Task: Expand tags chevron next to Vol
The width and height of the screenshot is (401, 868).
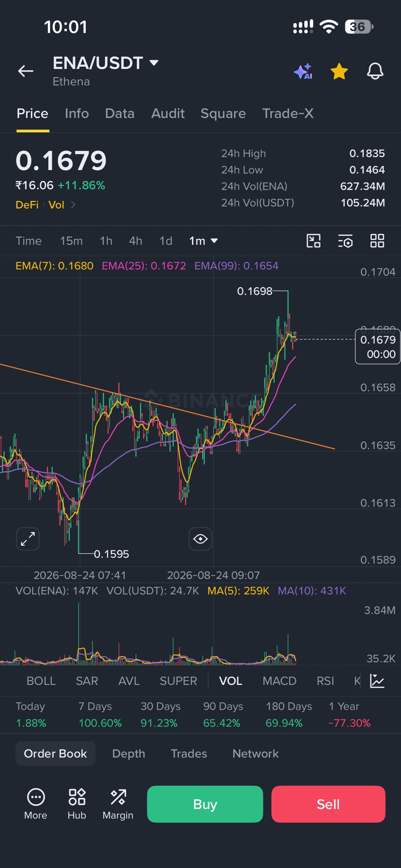Action: point(73,205)
